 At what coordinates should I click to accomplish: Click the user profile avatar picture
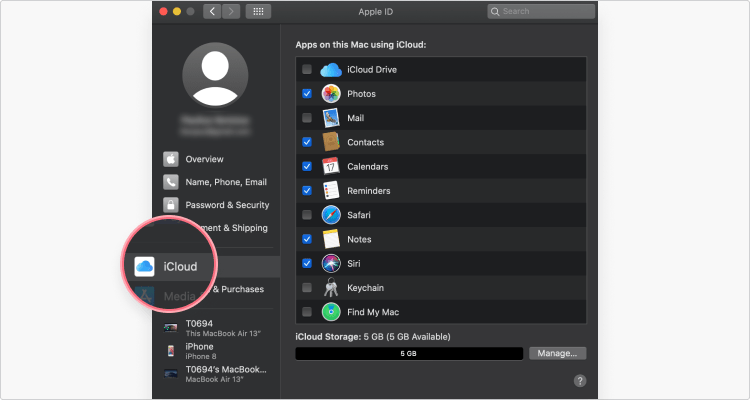[215, 75]
